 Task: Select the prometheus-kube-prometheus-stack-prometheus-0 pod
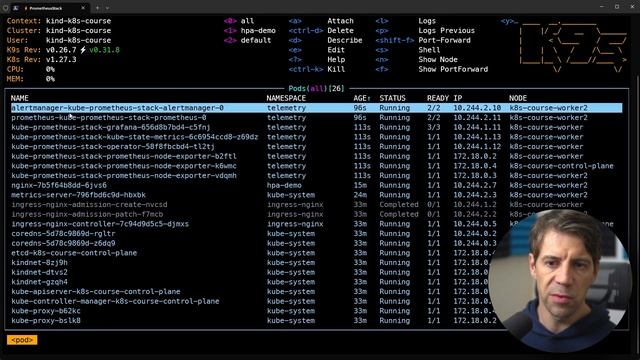coord(316,118)
